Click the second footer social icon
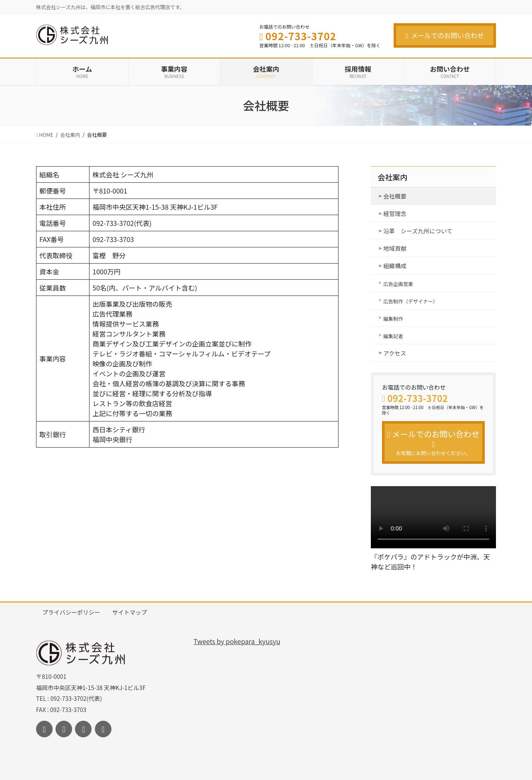532x780 pixels. pyautogui.click(x=64, y=729)
